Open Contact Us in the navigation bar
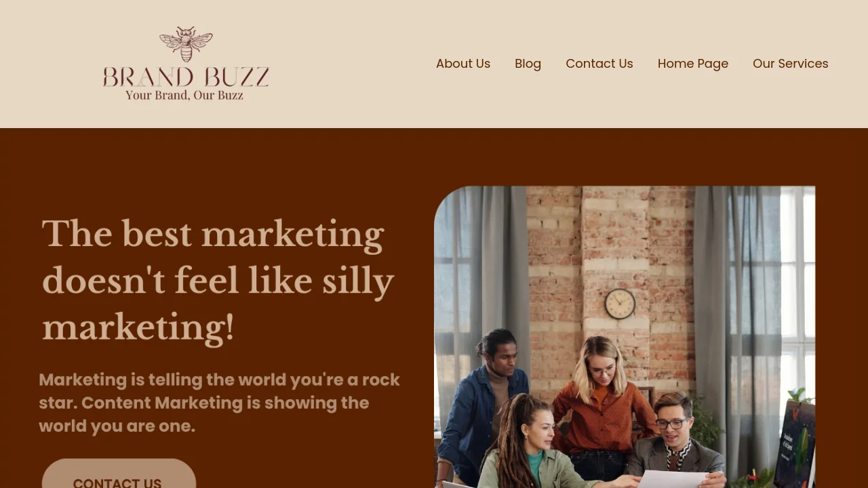This screenshot has width=868, height=488. (599, 64)
